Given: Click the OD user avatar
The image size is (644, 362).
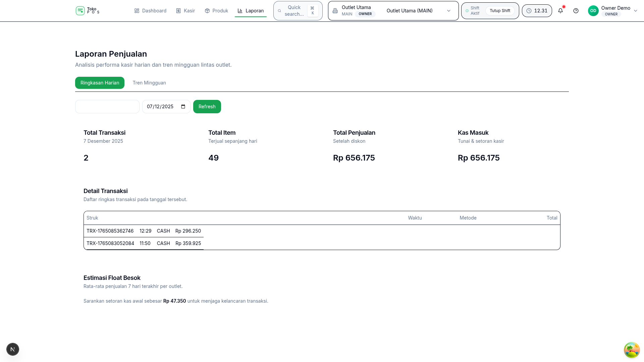Looking at the screenshot, I should [593, 11].
